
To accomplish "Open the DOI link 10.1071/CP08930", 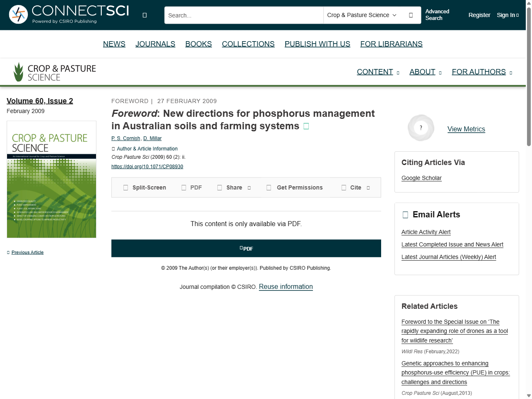I will [147, 167].
